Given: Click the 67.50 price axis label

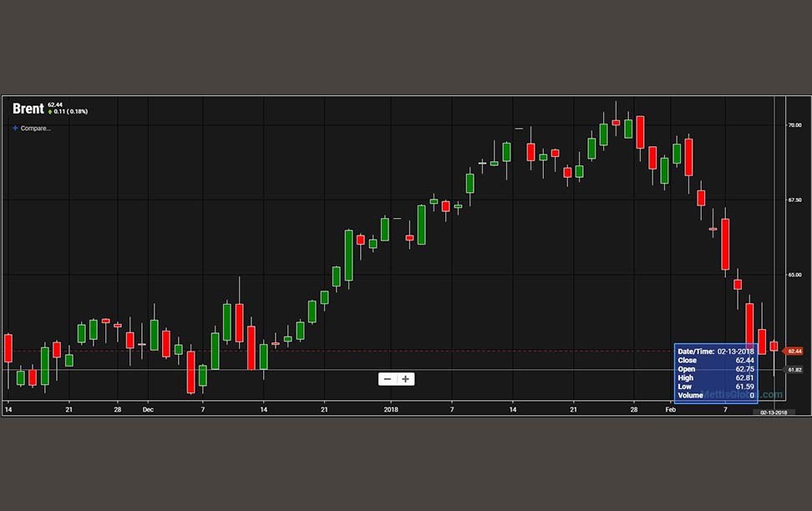Looking at the screenshot, I should (794, 200).
